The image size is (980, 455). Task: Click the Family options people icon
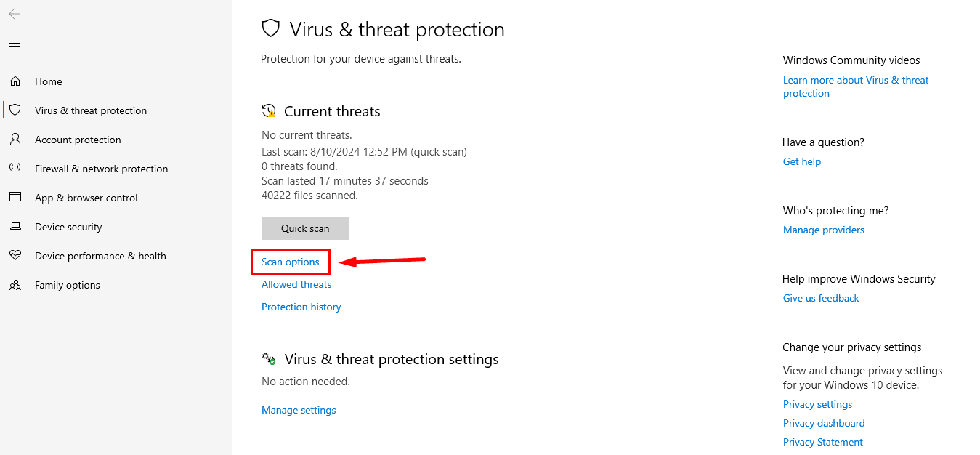coord(15,285)
